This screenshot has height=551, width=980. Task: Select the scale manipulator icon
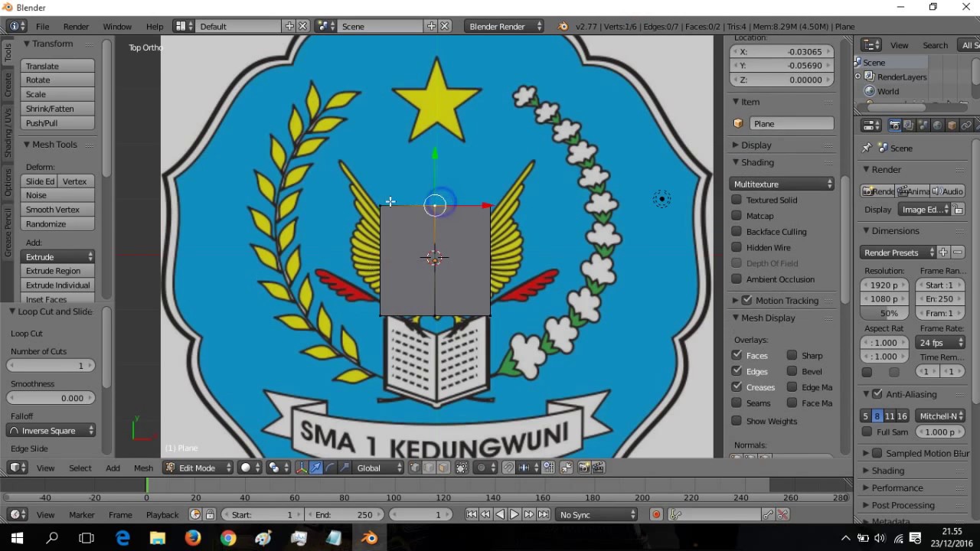coord(344,468)
